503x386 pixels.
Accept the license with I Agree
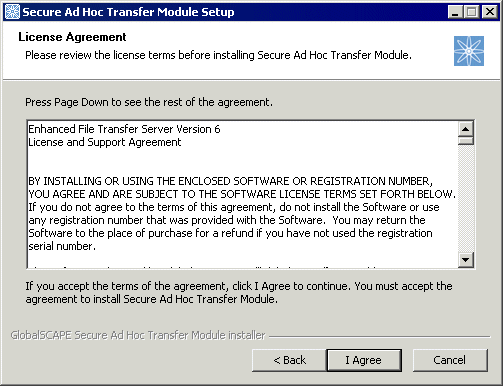(x=364, y=360)
